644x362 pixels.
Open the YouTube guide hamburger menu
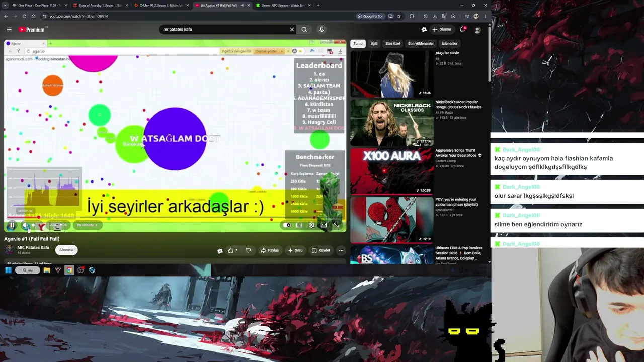pyautogui.click(x=9, y=30)
